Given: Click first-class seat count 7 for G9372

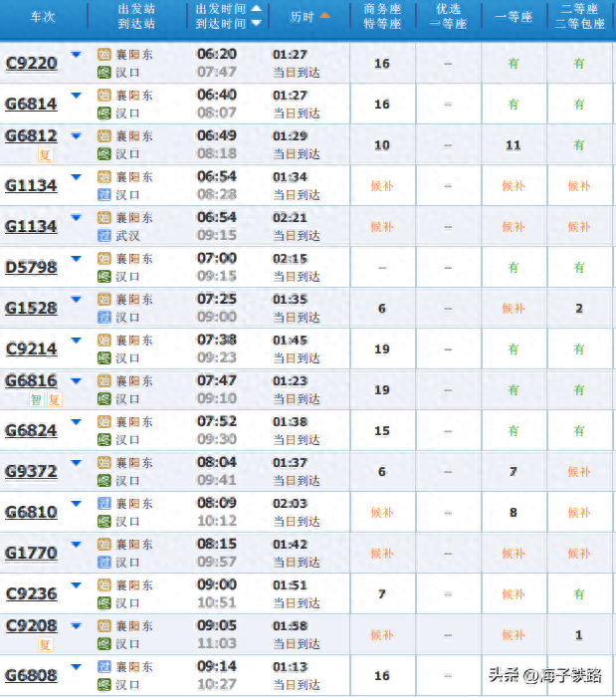Looking at the screenshot, I should pyautogui.click(x=513, y=472).
